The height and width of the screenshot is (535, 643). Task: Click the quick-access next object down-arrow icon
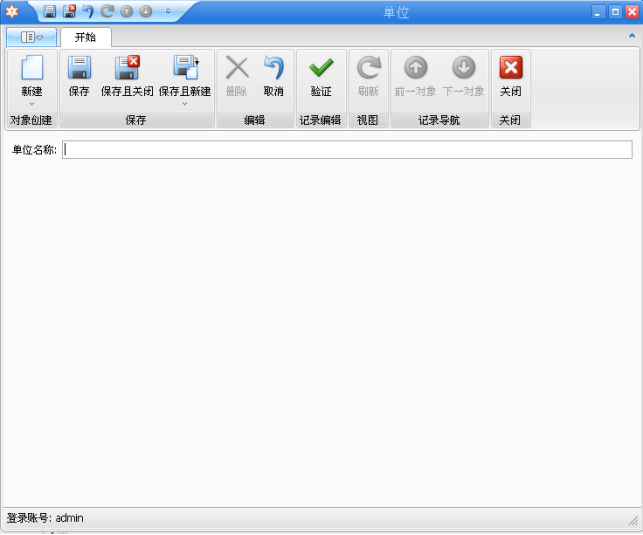[x=146, y=11]
